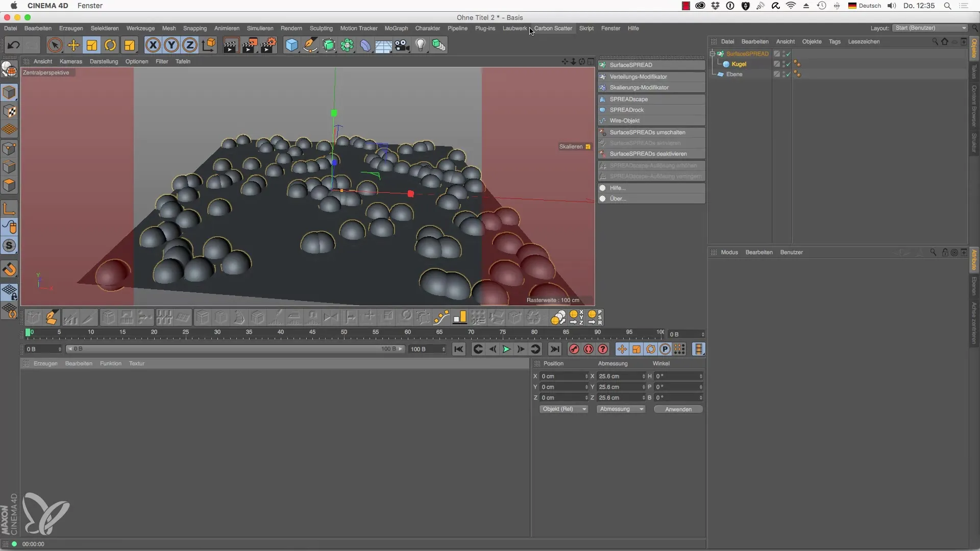
Task: Select the Live Selection arrow tool
Action: point(55,45)
